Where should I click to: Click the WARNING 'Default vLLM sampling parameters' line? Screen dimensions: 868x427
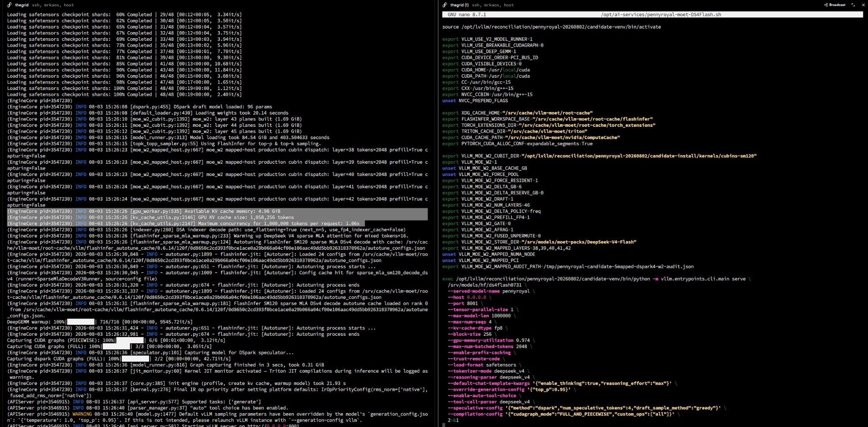pos(217,417)
